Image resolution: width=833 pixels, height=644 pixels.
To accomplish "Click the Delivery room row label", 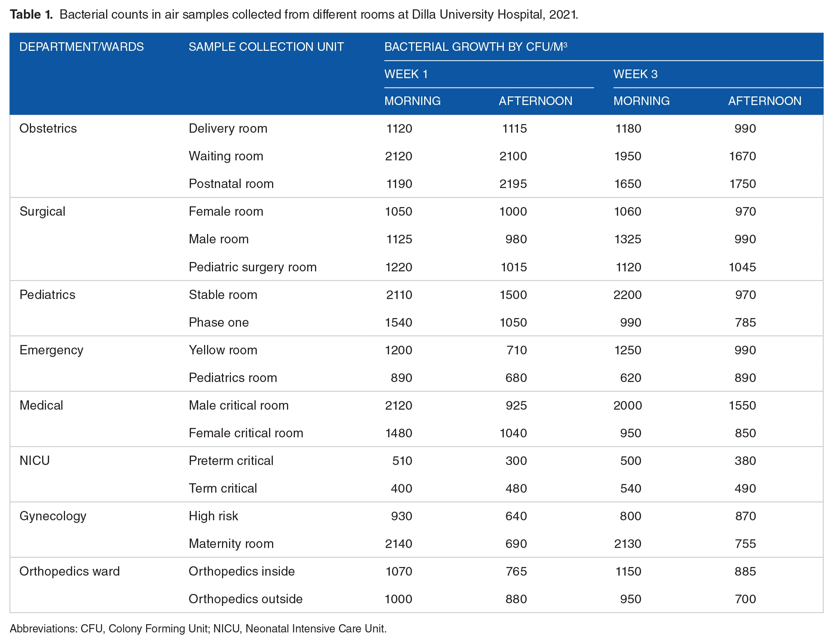I will (x=228, y=129).
